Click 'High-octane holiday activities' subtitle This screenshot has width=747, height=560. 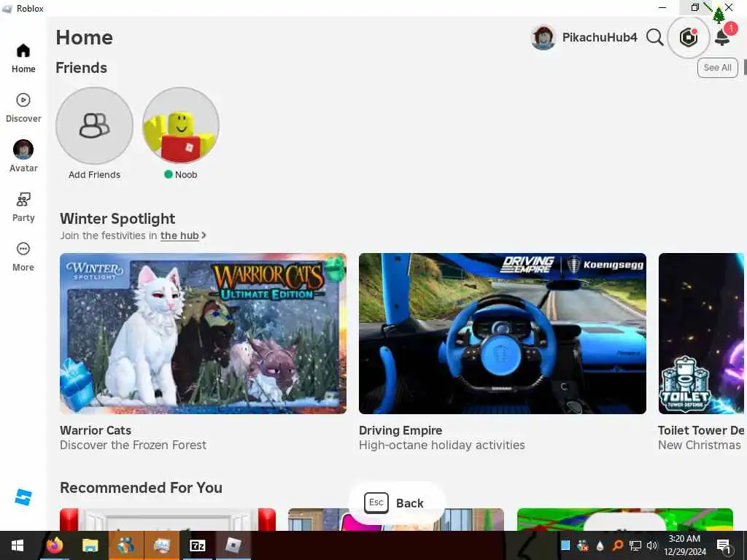[x=442, y=445]
